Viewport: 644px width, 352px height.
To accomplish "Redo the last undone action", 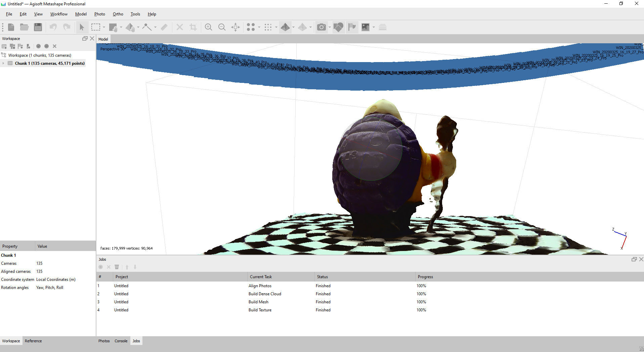I will tap(67, 27).
